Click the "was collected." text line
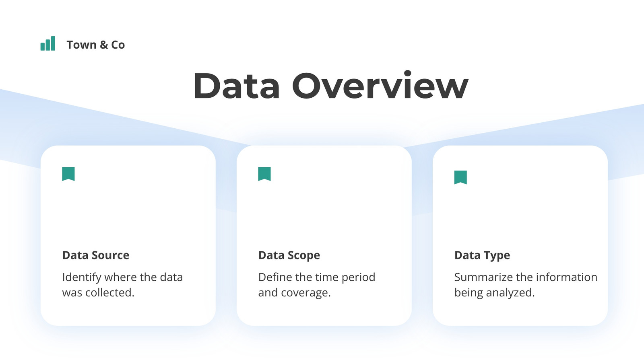This screenshot has height=362, width=644. click(98, 292)
